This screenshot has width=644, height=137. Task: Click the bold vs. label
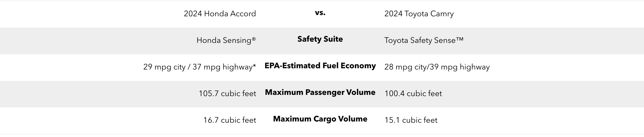click(x=320, y=13)
